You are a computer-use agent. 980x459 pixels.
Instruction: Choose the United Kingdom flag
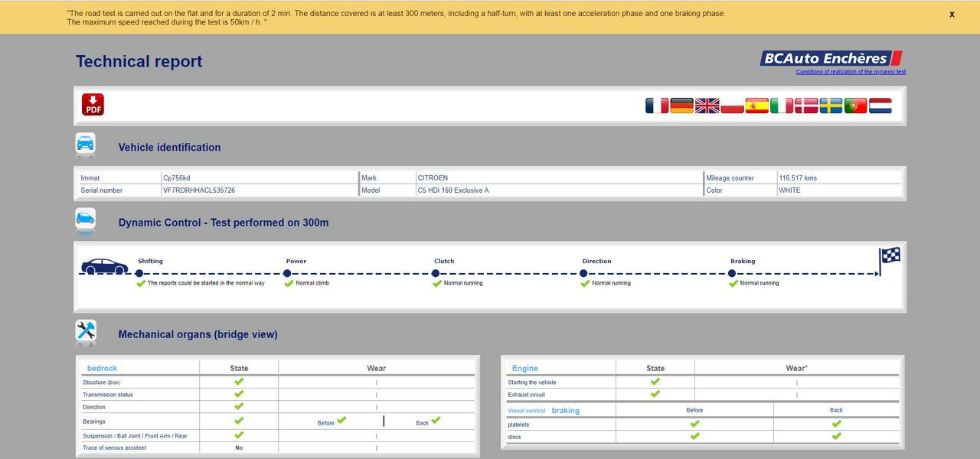[707, 106]
